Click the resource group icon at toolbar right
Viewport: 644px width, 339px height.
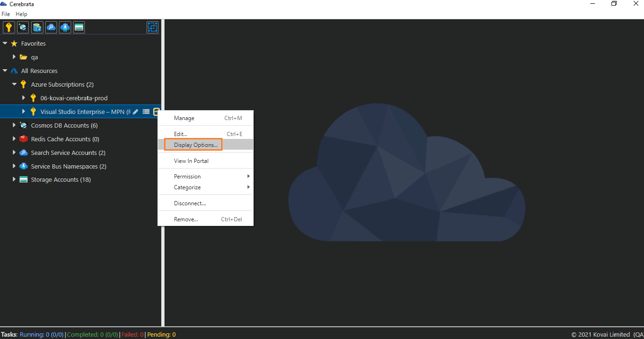[x=152, y=27]
